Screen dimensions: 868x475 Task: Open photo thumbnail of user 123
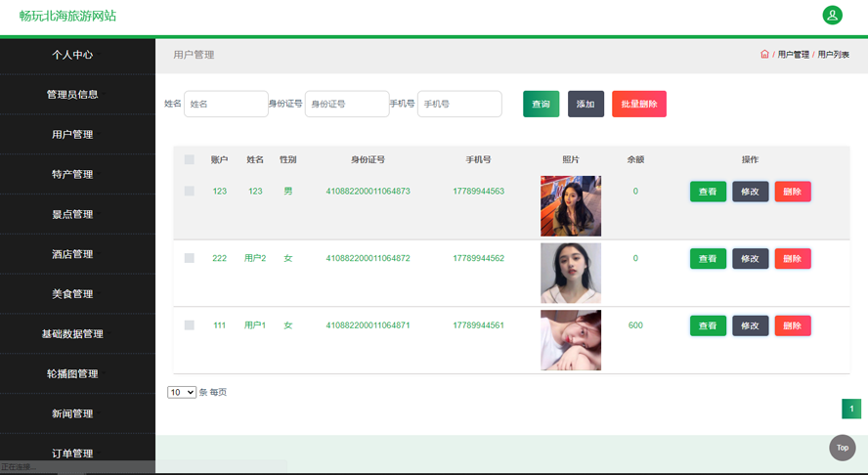pos(571,206)
